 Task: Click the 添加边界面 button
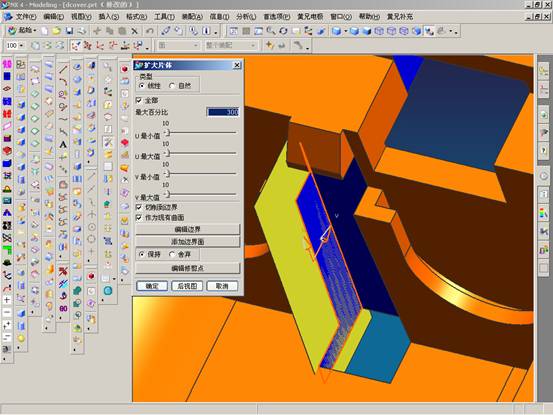coord(188,242)
